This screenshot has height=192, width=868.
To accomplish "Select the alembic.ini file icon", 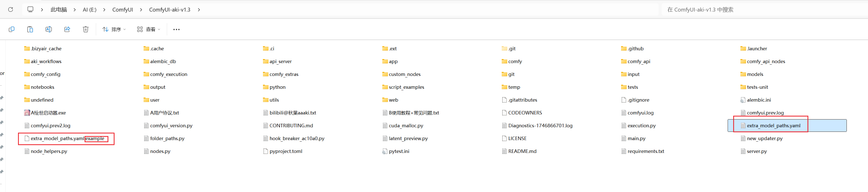I will [x=743, y=100].
